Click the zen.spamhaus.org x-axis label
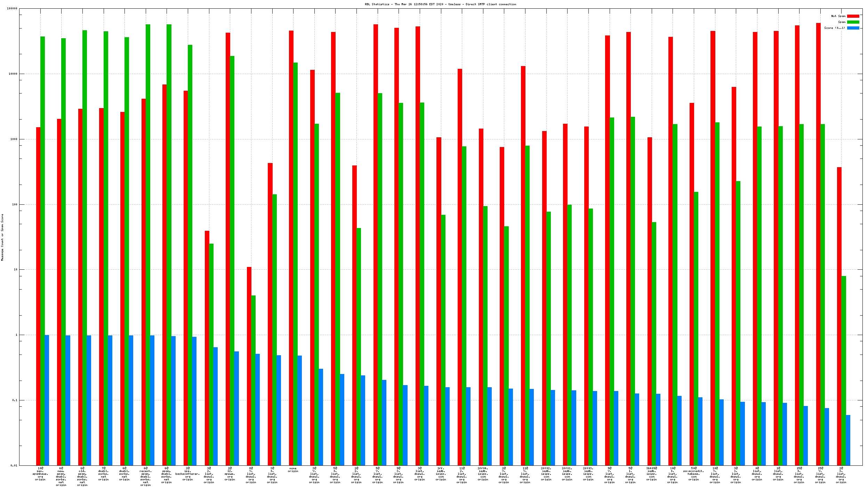 coord(40,474)
